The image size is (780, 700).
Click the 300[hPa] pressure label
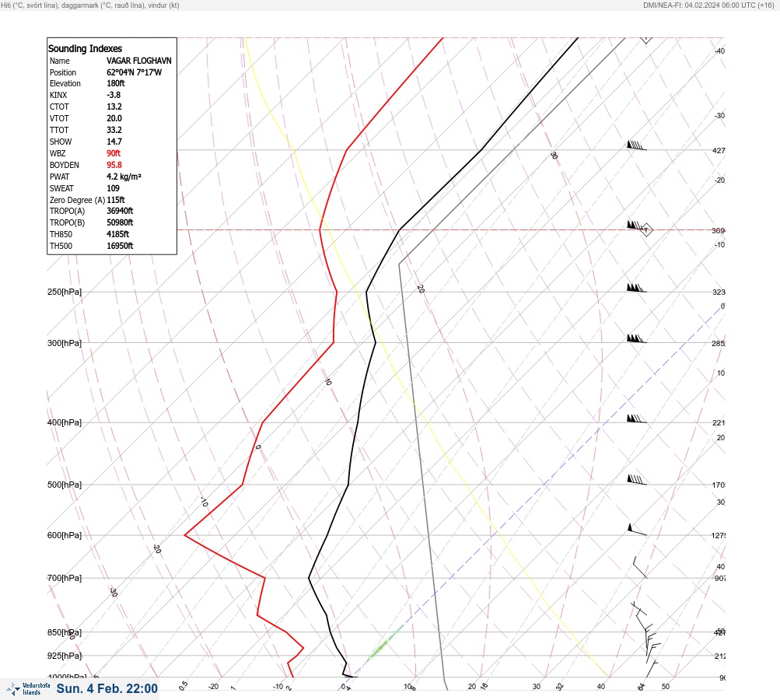pos(65,343)
